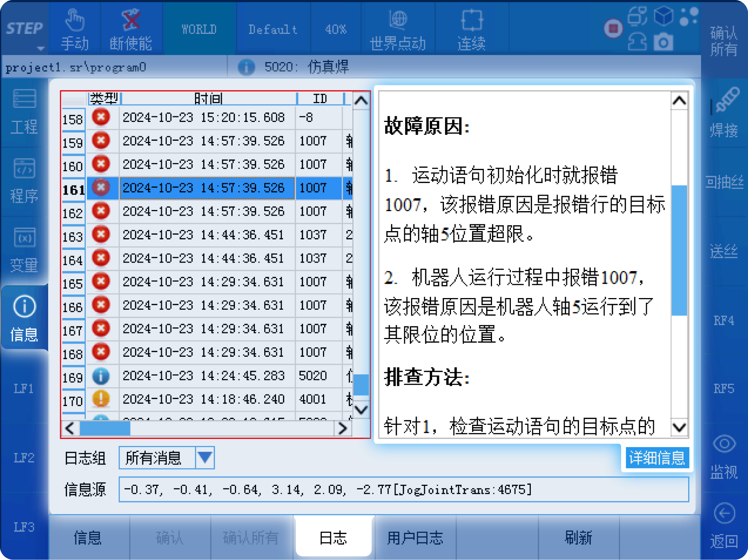Click log list scroll right arrow
The image size is (748, 560).
(x=342, y=428)
